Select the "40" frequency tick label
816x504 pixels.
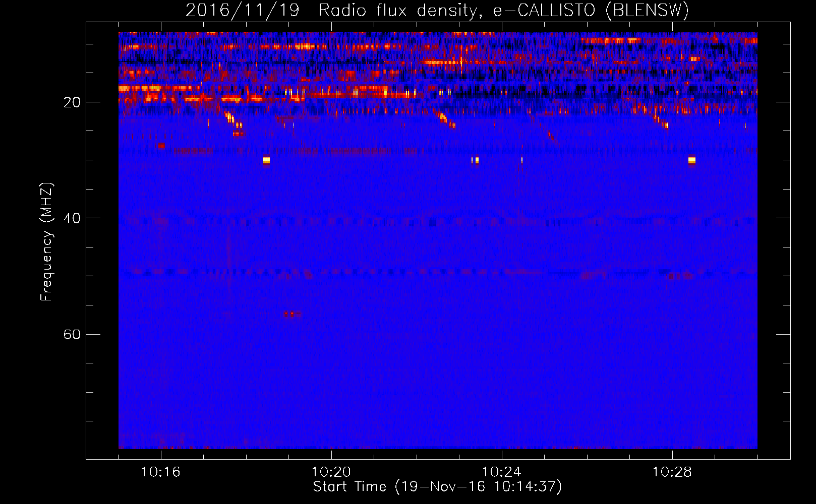(72, 218)
